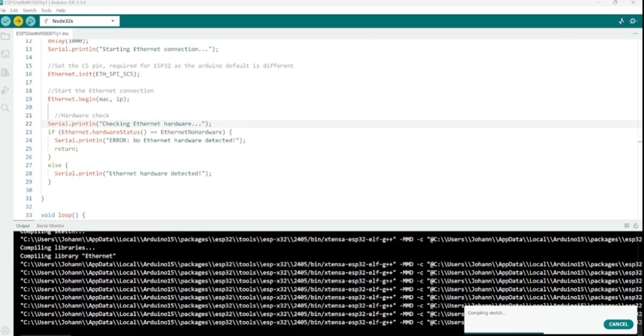644x336 pixels.
Task: Toggle the output panel scroll lock
Action: click(636, 225)
